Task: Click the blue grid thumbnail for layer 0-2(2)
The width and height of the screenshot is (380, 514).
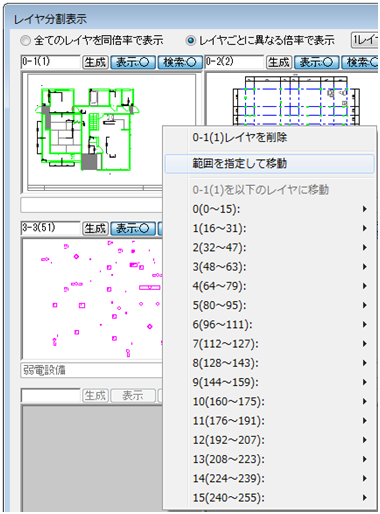Action: pos(293,99)
